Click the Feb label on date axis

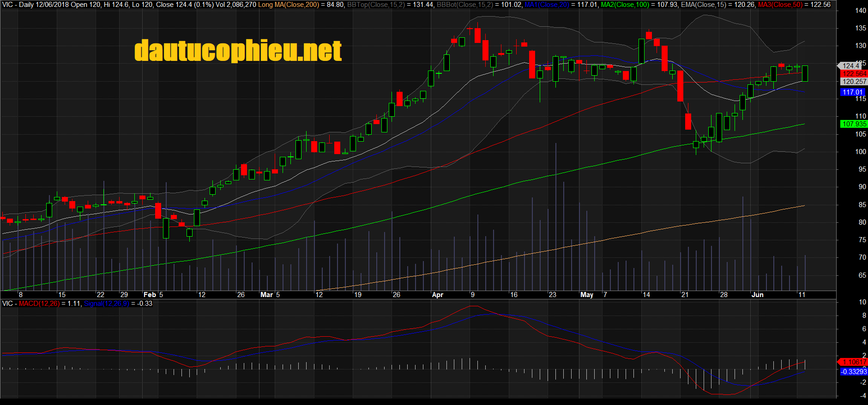(x=150, y=295)
